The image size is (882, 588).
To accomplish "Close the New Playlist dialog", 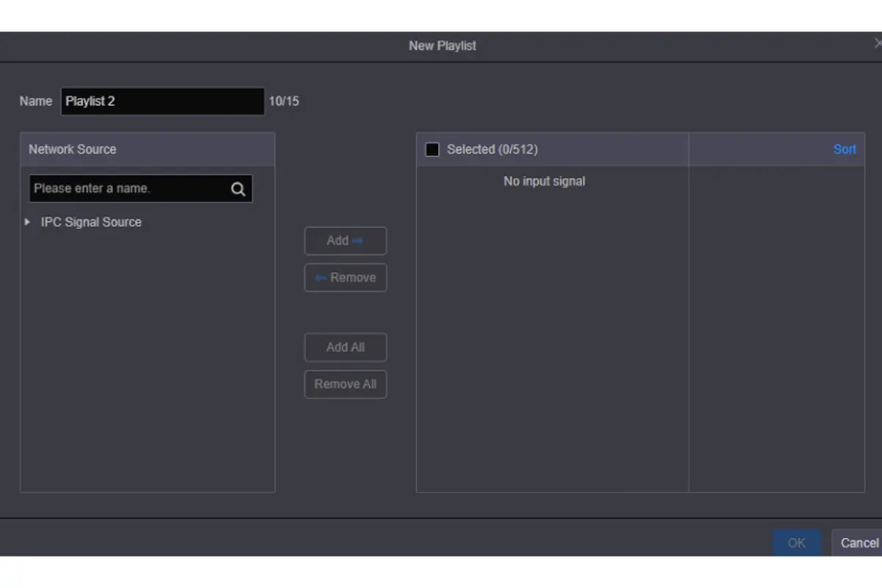I will click(878, 45).
